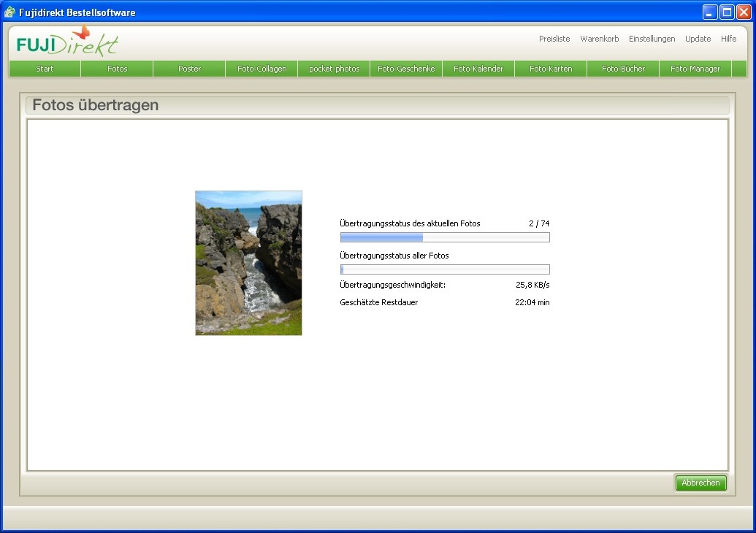Image resolution: width=756 pixels, height=533 pixels.
Task: Open the Foto-Geschenke tab
Action: [406, 69]
